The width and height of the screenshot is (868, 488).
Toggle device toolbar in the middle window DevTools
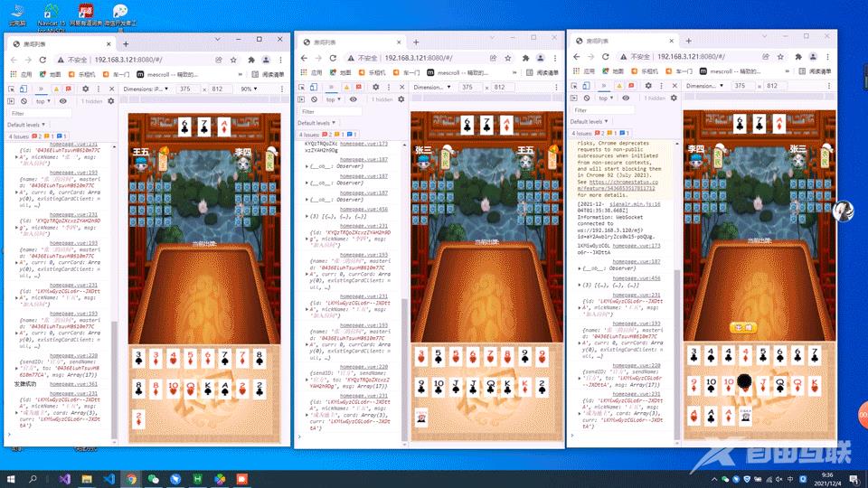click(314, 87)
